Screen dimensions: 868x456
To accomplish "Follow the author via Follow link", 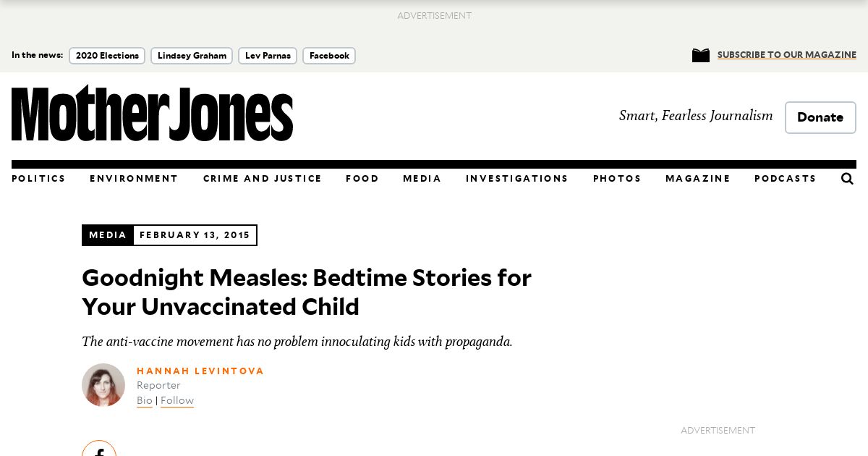I will pyautogui.click(x=177, y=401).
